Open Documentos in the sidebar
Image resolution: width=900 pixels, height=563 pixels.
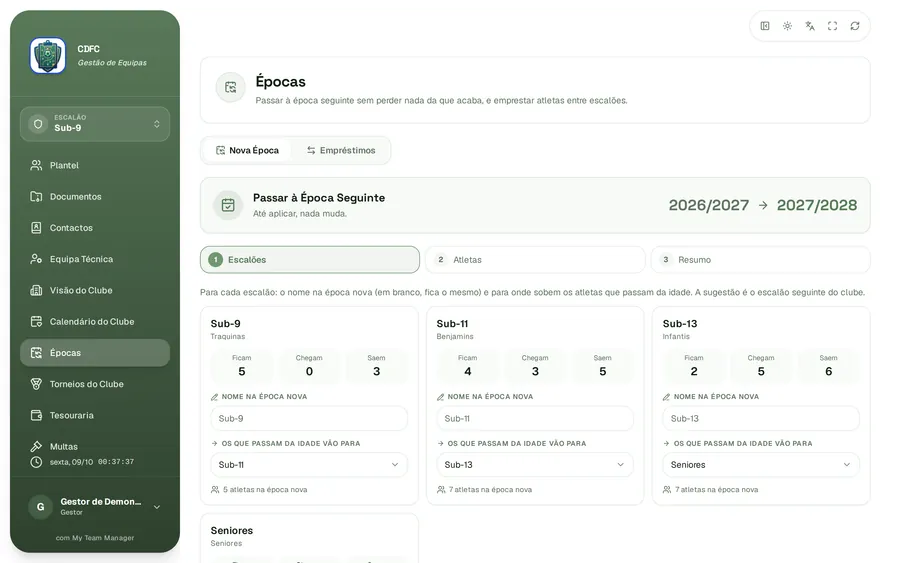coord(95,196)
